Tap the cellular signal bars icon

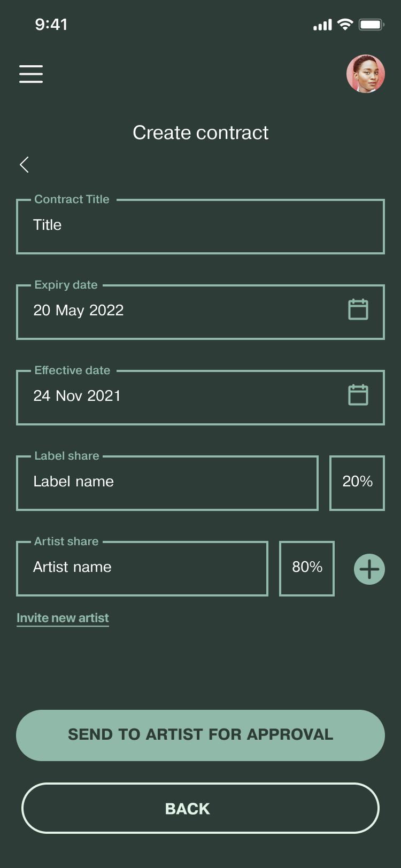(x=322, y=25)
